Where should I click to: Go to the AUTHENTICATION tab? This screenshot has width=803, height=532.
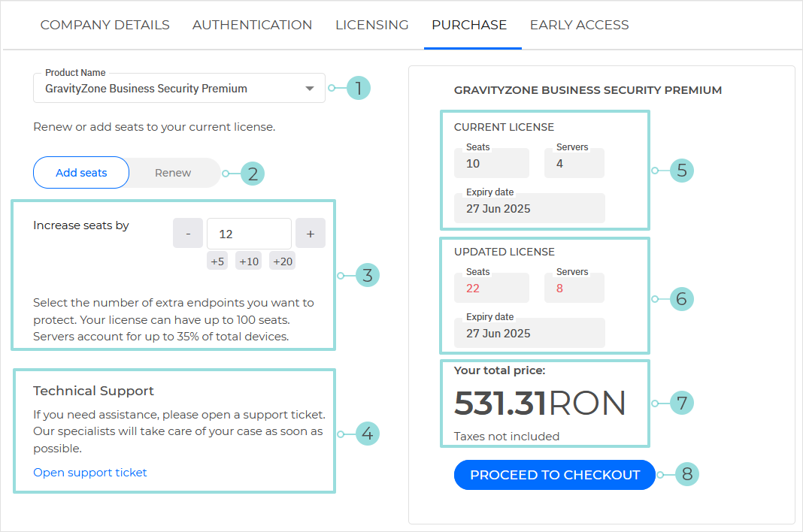coord(252,24)
